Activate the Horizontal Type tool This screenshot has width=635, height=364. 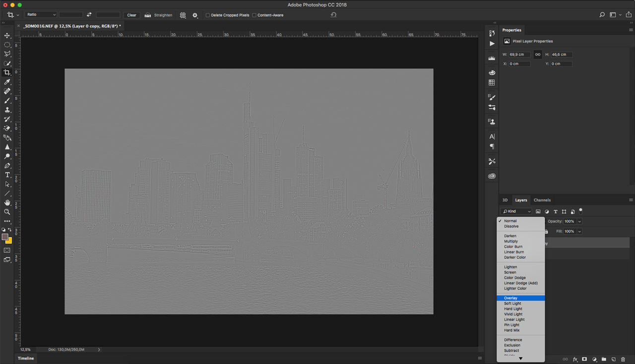click(x=7, y=175)
